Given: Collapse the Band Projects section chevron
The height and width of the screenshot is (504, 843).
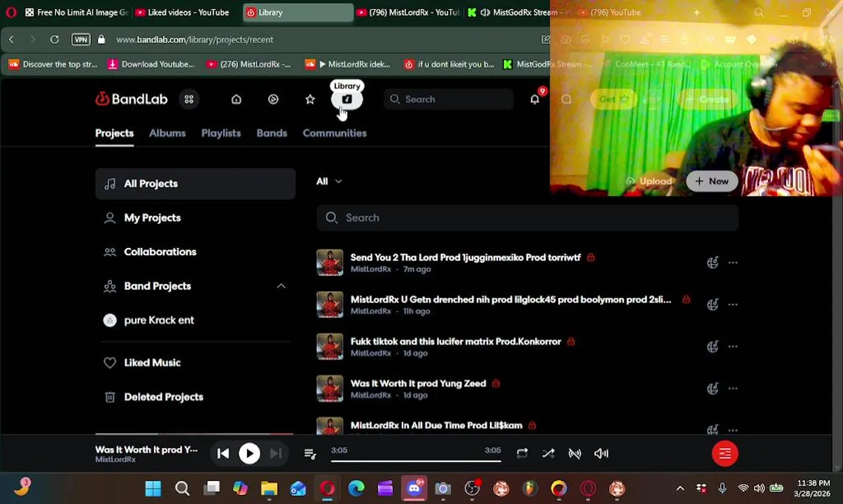Looking at the screenshot, I should [x=281, y=286].
